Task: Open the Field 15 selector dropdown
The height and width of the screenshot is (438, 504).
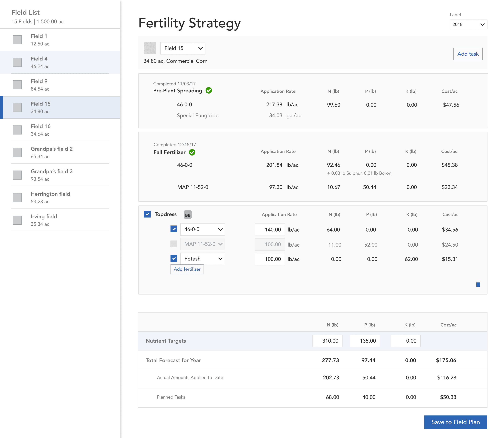Action: [183, 48]
